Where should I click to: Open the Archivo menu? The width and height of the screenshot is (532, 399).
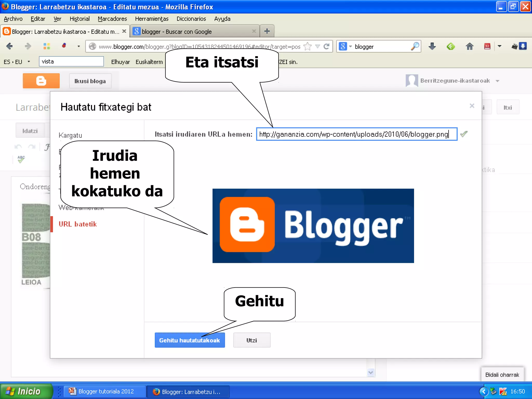[x=13, y=19]
